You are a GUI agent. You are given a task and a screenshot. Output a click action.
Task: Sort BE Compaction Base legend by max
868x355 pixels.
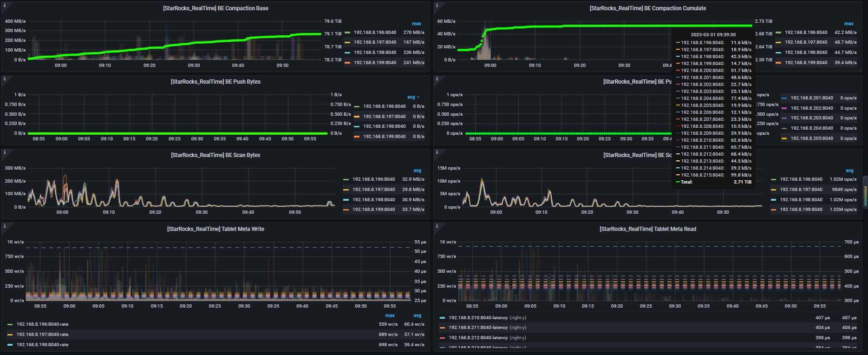(417, 24)
